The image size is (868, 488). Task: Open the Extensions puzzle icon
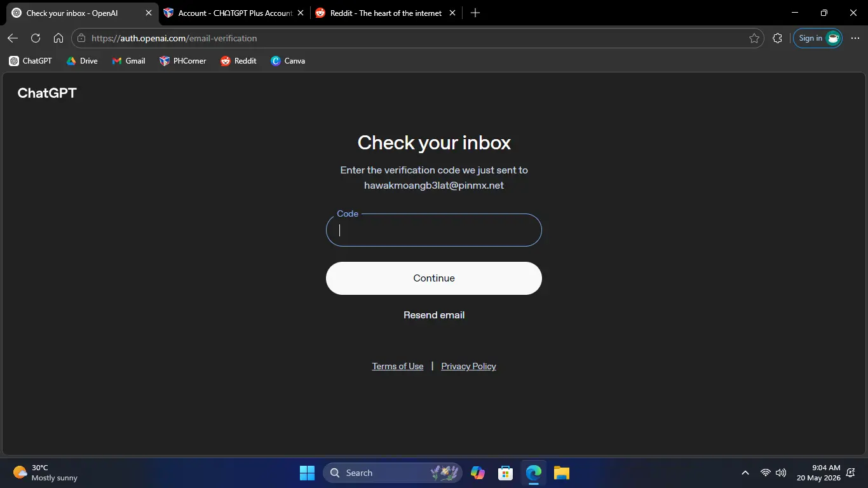[x=777, y=38]
